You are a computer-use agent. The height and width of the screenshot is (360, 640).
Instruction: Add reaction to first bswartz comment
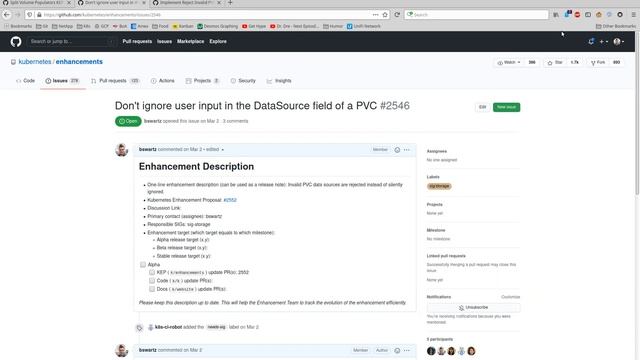coord(397,150)
